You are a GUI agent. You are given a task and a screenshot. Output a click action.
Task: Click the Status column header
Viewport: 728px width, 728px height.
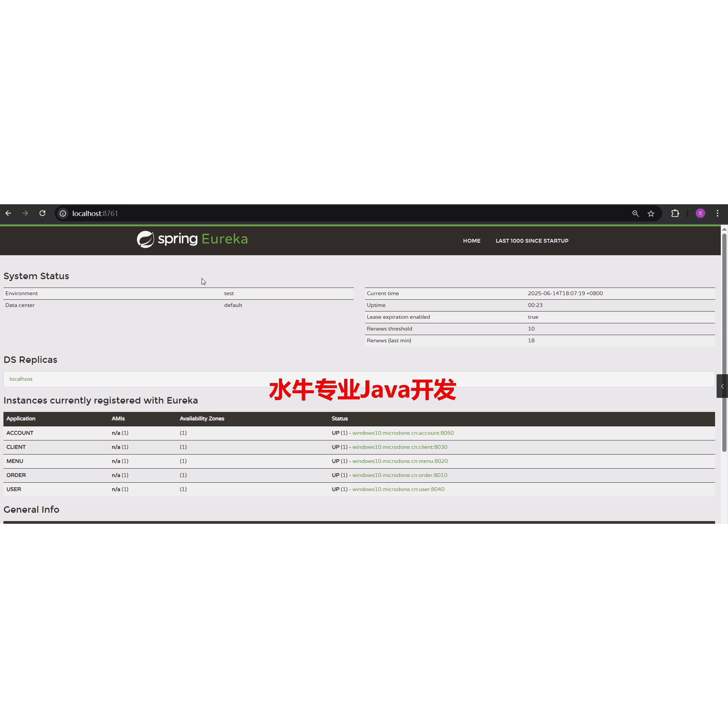pyautogui.click(x=340, y=418)
